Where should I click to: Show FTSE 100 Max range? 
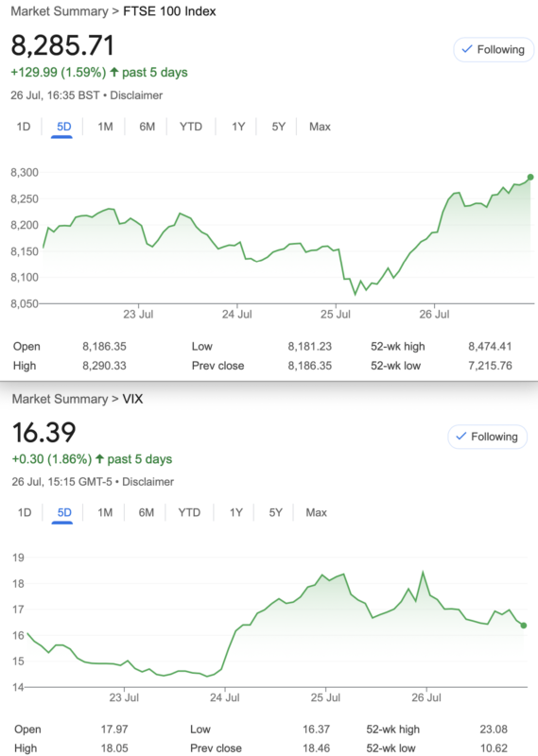coord(320,127)
